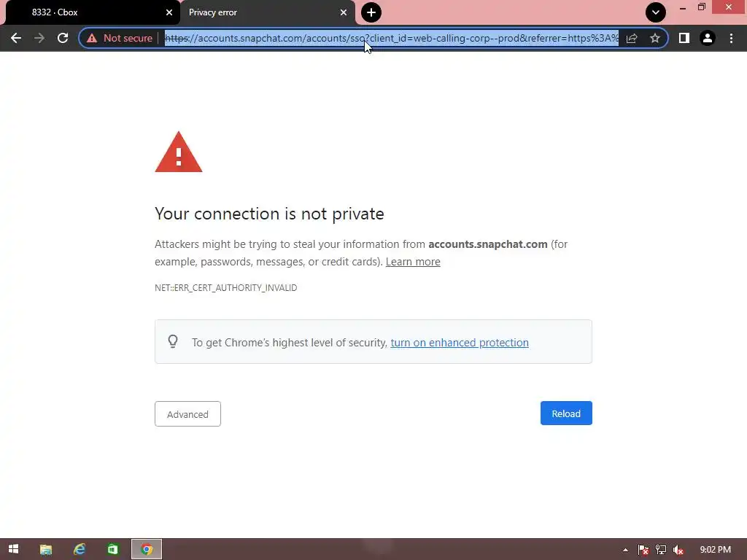Restore down the Chrome window
Screen dimensions: 747x560
[x=702, y=7]
